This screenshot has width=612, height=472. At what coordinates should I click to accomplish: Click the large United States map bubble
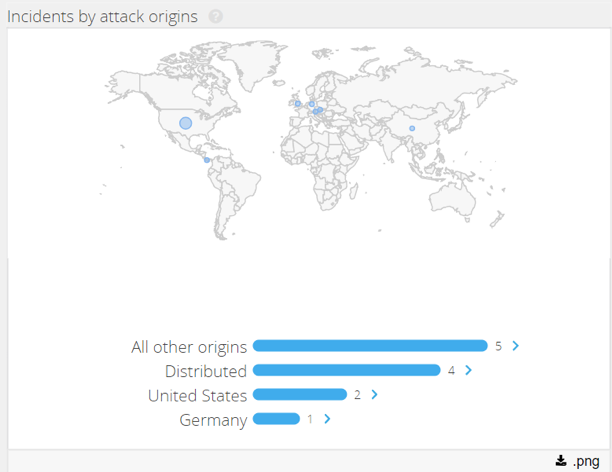(186, 123)
